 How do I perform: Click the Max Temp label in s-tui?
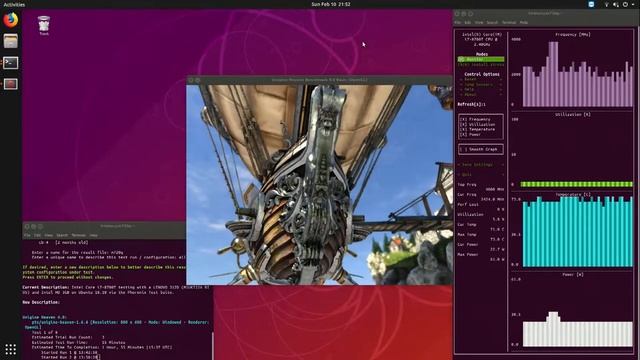[467, 235]
